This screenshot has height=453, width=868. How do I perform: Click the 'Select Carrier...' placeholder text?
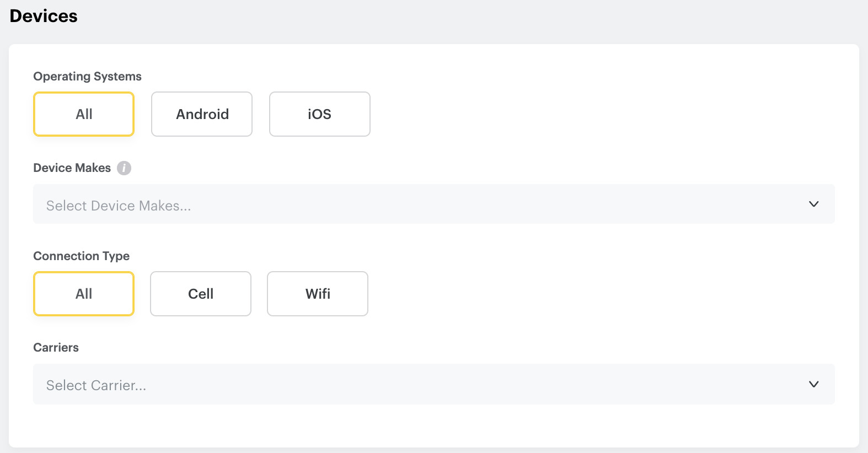[97, 385]
